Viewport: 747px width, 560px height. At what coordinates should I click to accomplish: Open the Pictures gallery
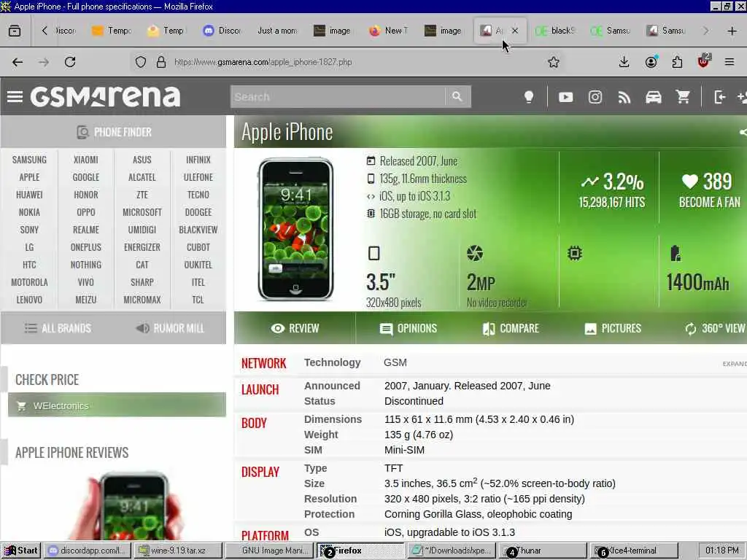pos(613,328)
